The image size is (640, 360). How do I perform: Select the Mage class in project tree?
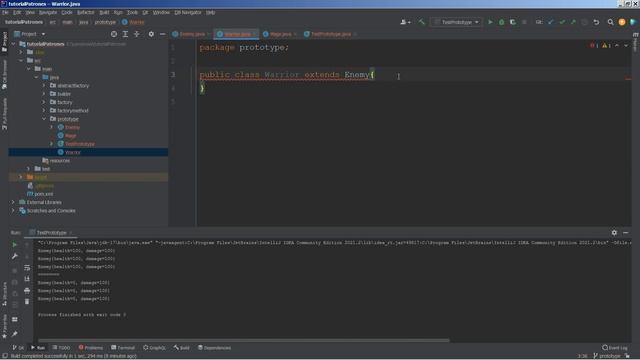pos(71,136)
